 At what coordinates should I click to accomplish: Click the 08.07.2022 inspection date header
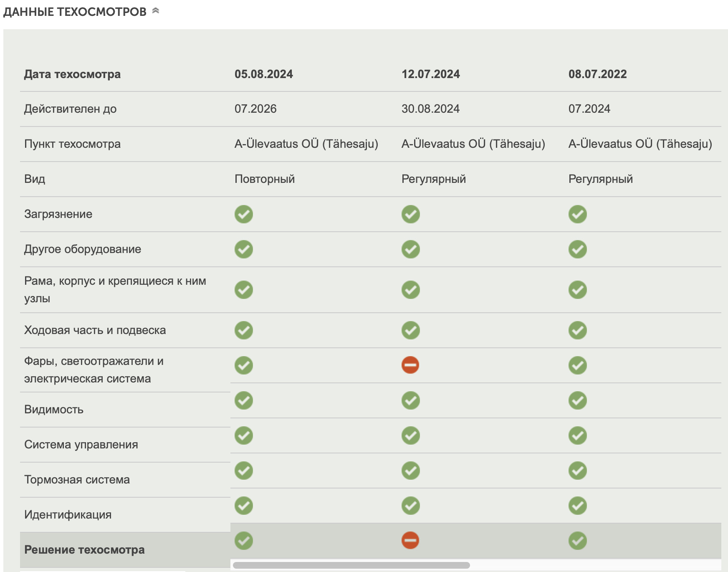(x=598, y=74)
